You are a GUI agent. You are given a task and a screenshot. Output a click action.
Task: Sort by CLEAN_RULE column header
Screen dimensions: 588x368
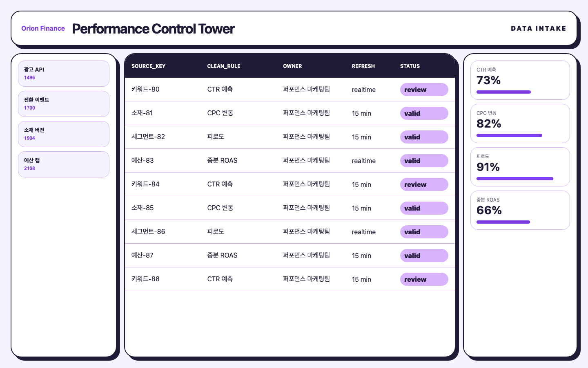coord(224,66)
